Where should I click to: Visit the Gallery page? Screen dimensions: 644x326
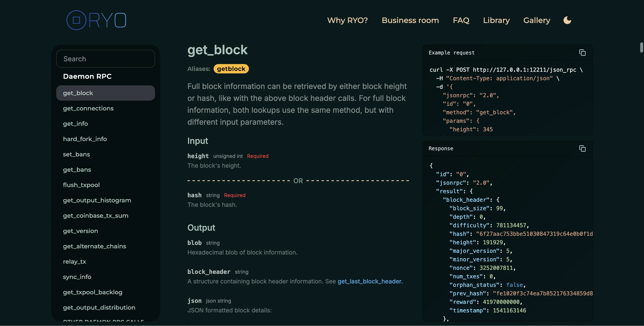tap(537, 20)
